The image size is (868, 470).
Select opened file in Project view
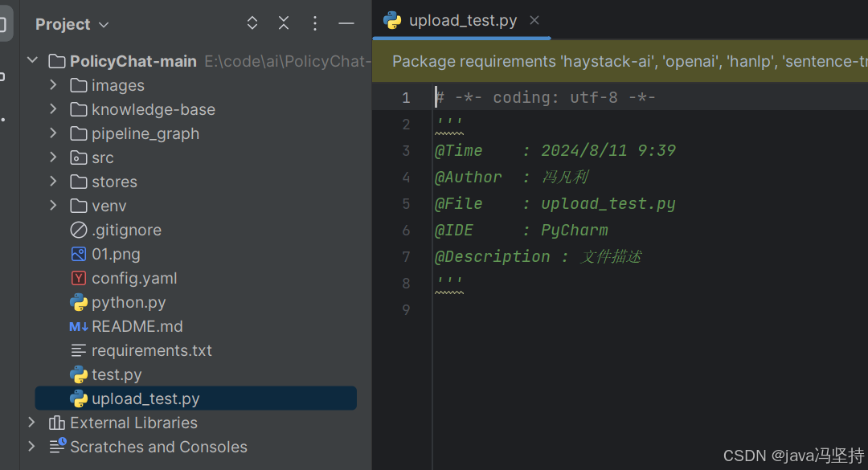252,23
